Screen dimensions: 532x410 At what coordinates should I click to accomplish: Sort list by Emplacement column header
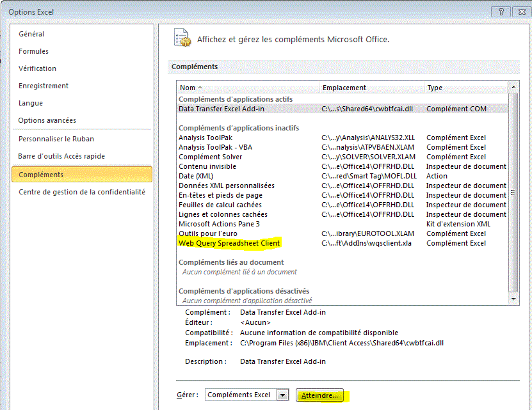372,88
